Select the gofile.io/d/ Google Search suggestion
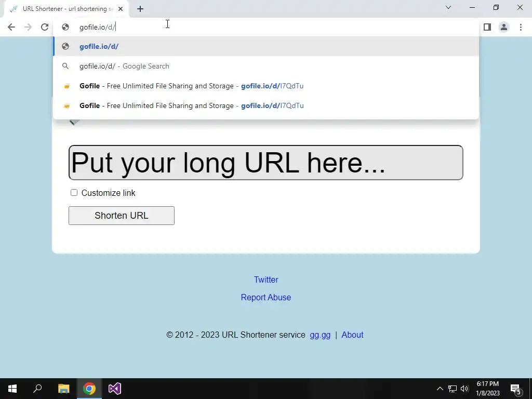This screenshot has height=399, width=532. click(267, 66)
